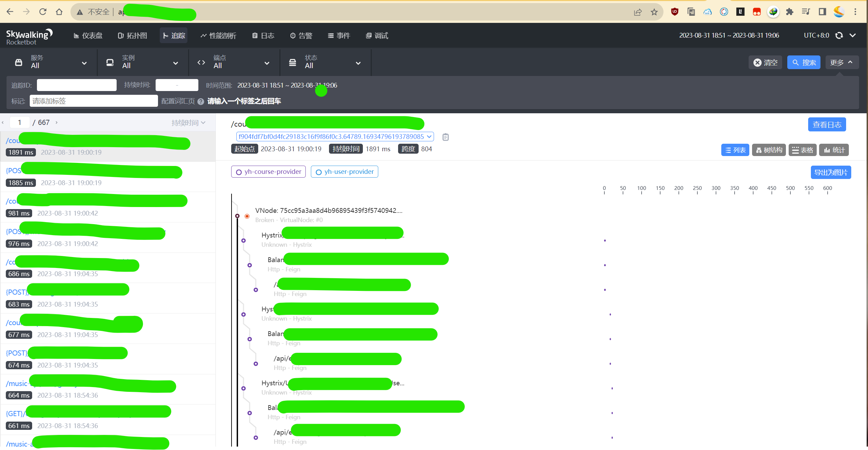Viewport: 868px width, 450px height.
Task: Bookmark this page with the star icon
Action: tap(654, 12)
